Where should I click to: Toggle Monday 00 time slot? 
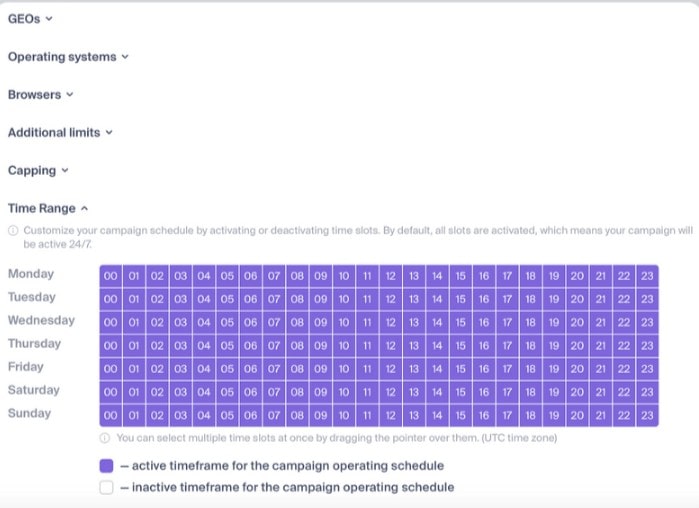coord(110,275)
